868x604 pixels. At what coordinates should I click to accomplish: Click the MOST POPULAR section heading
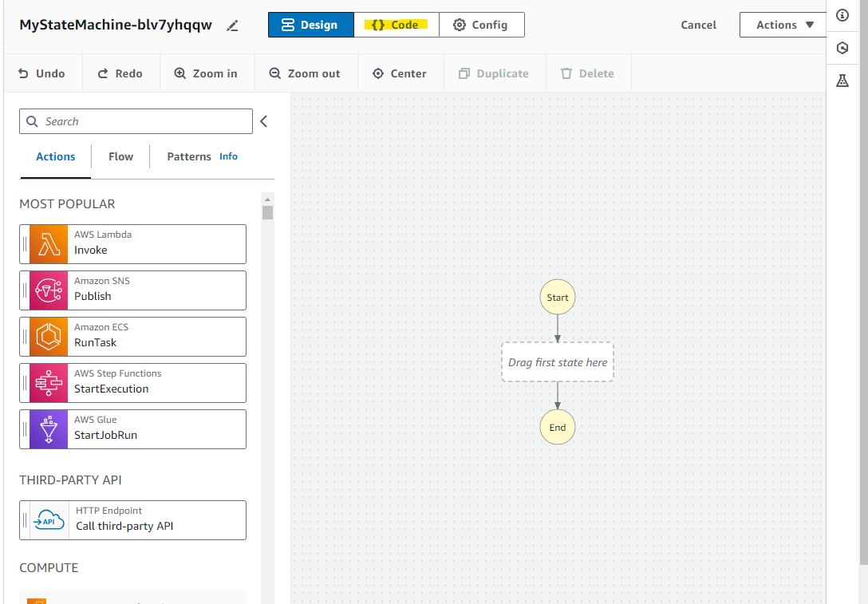[x=67, y=204]
